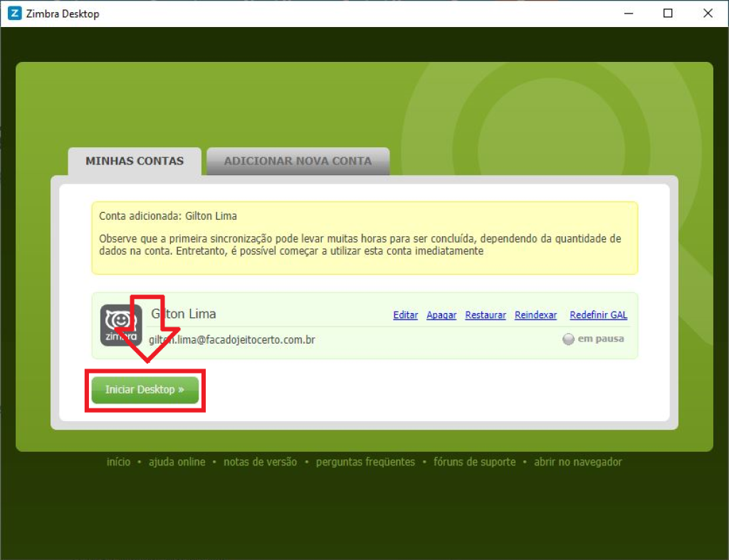Screen dimensions: 729x560
Task: Click the Redefinir GAL link
Action: 598,315
